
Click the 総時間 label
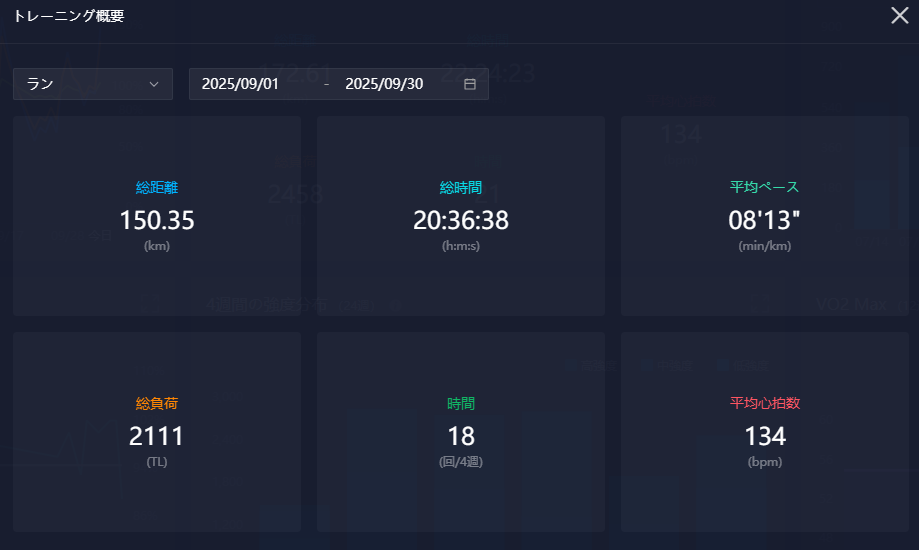(461, 187)
